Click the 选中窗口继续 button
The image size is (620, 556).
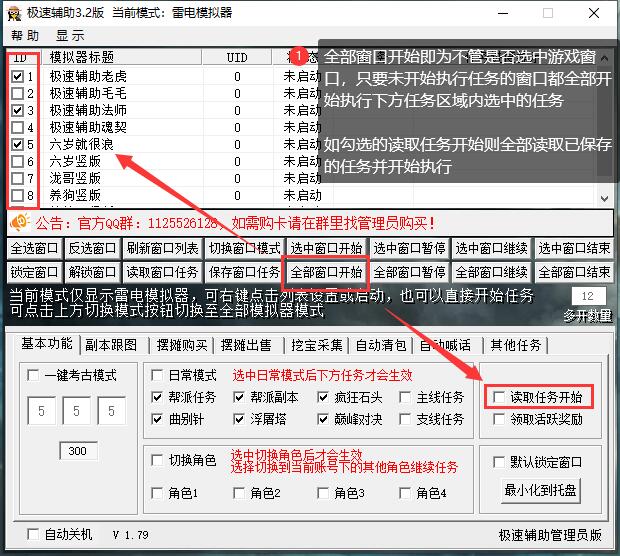[491, 248]
